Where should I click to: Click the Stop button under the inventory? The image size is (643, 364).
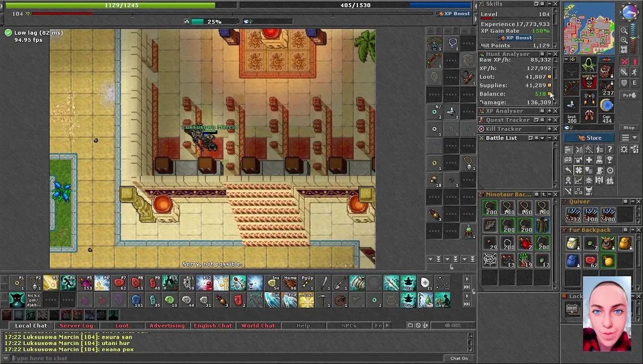point(629,128)
